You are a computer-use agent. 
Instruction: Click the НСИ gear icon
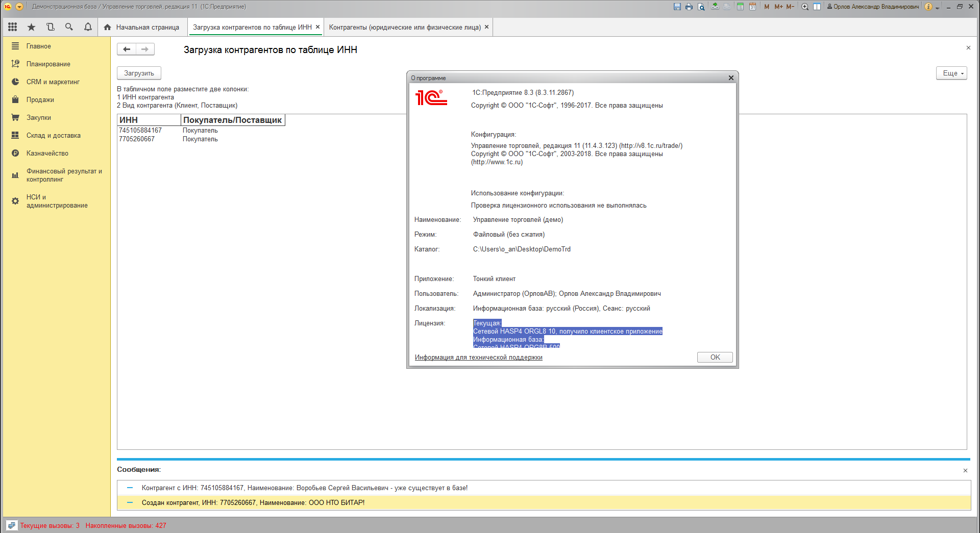click(15, 201)
